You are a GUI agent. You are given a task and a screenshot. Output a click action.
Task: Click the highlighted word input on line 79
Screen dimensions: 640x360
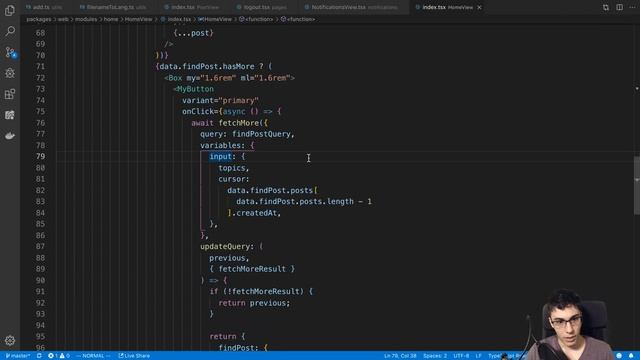(x=220, y=156)
